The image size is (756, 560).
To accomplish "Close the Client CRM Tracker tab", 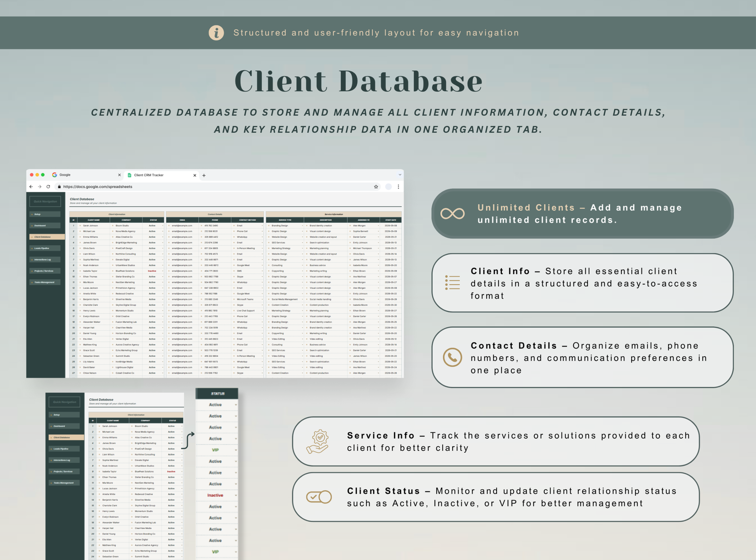I will [x=195, y=175].
